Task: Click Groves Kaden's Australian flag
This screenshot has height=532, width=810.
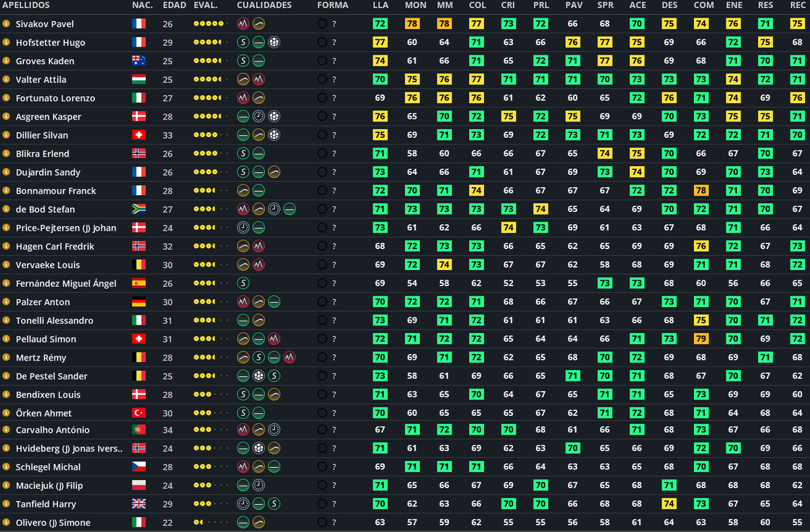Action: click(139, 61)
